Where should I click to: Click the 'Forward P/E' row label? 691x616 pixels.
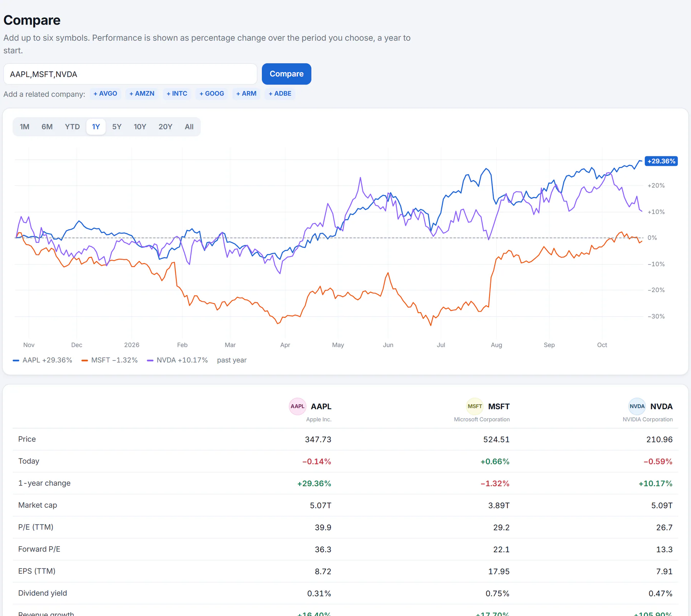39,549
